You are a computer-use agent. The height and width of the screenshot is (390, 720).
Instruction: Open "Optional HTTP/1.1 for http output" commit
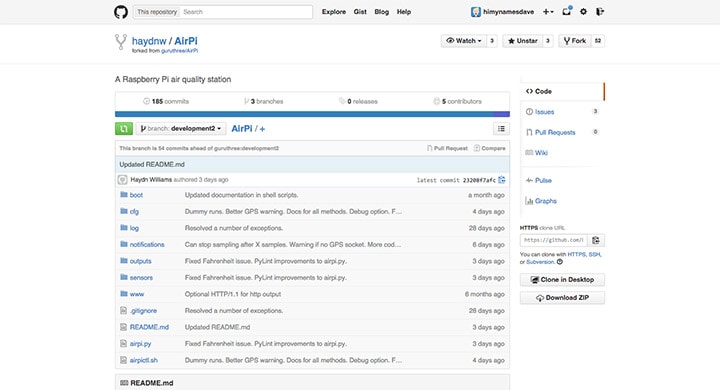point(233,294)
